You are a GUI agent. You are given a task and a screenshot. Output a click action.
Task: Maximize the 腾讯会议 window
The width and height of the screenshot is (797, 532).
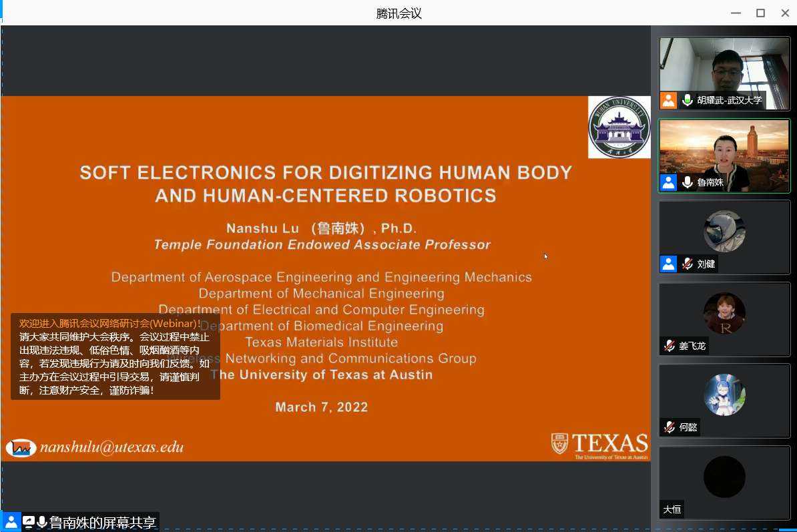(760, 13)
